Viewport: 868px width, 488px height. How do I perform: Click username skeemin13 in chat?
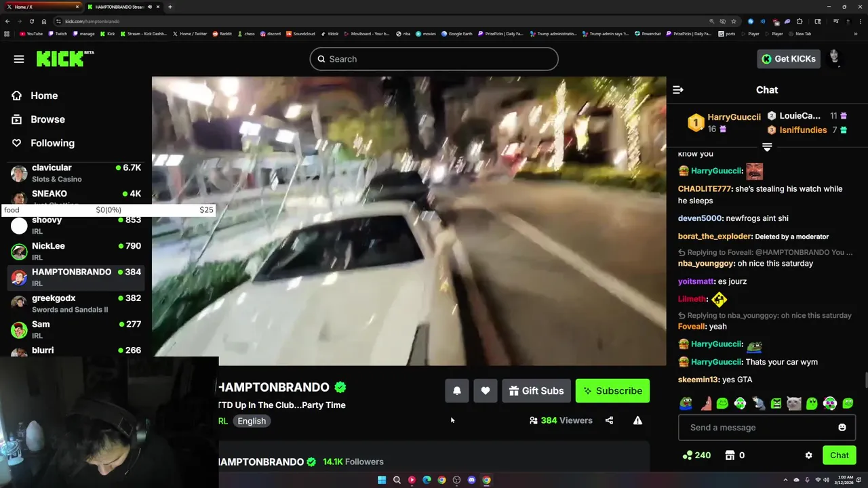pos(698,380)
